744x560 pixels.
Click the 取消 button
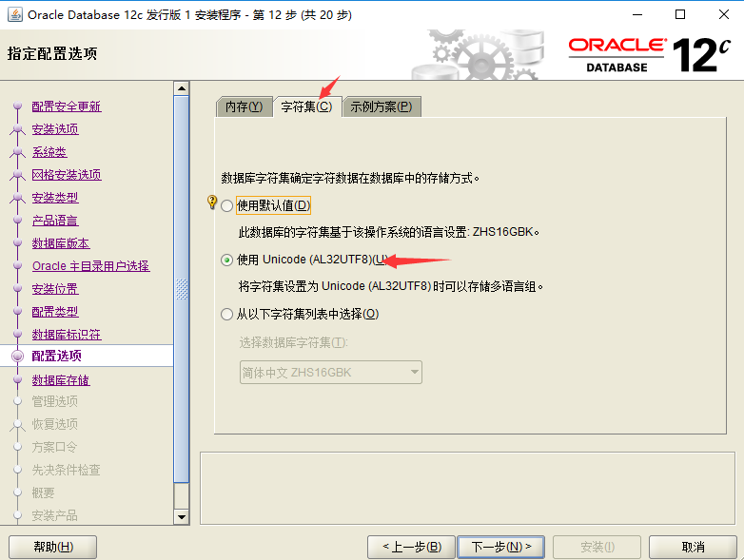pos(693,548)
